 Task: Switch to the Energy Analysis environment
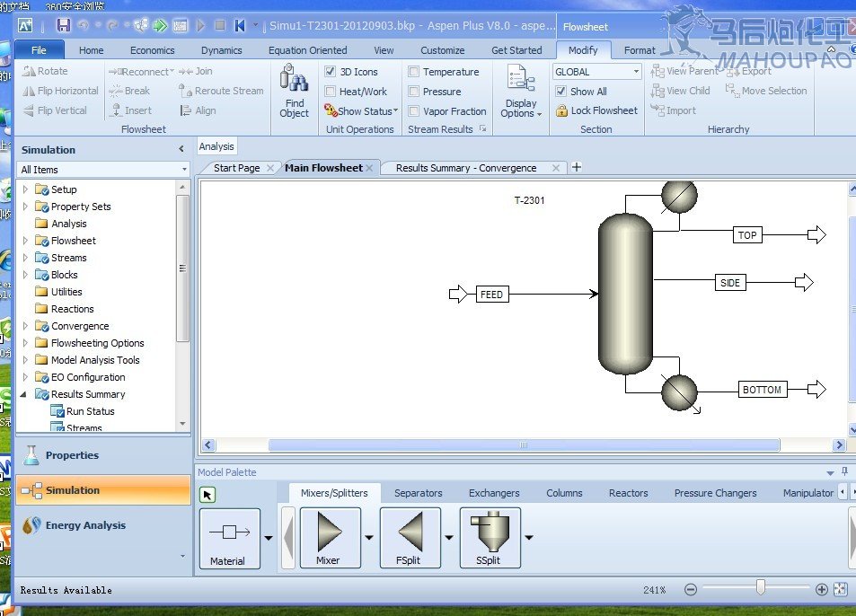103,525
